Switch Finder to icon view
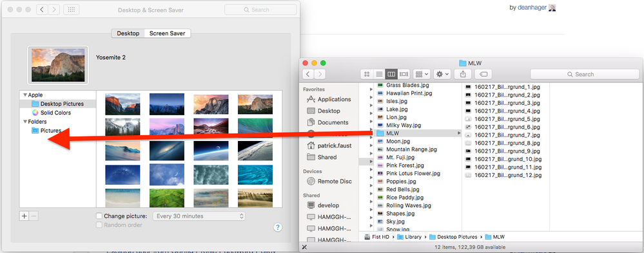The width and height of the screenshot is (644, 253). point(367,74)
